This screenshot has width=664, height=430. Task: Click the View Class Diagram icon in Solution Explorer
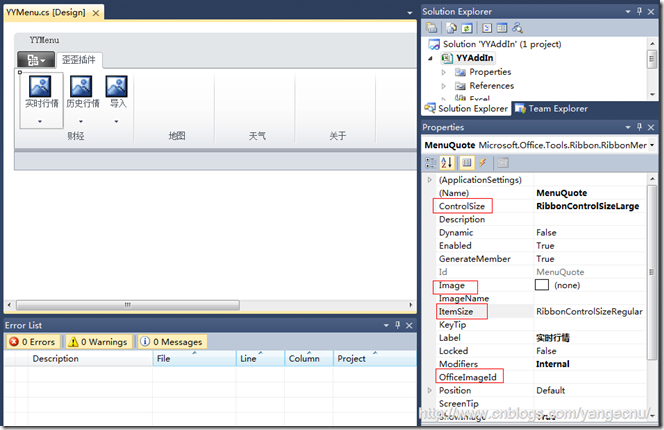point(517,28)
